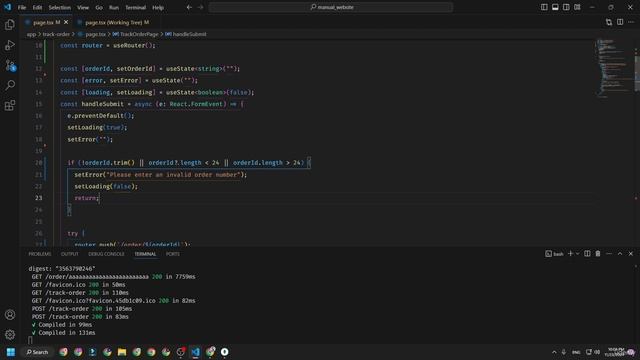Click the useRouter call on line 10
The height and width of the screenshot is (360, 640).
tap(134, 45)
